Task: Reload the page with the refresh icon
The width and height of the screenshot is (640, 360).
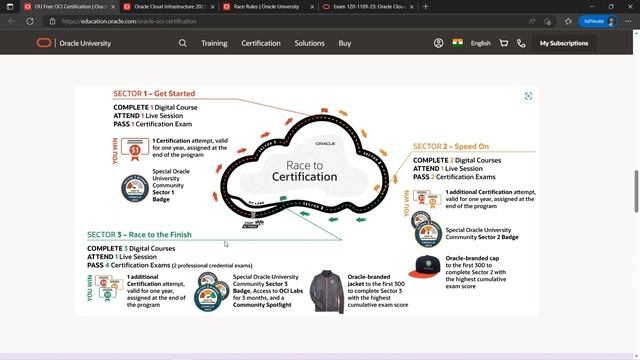Action: 30,21
